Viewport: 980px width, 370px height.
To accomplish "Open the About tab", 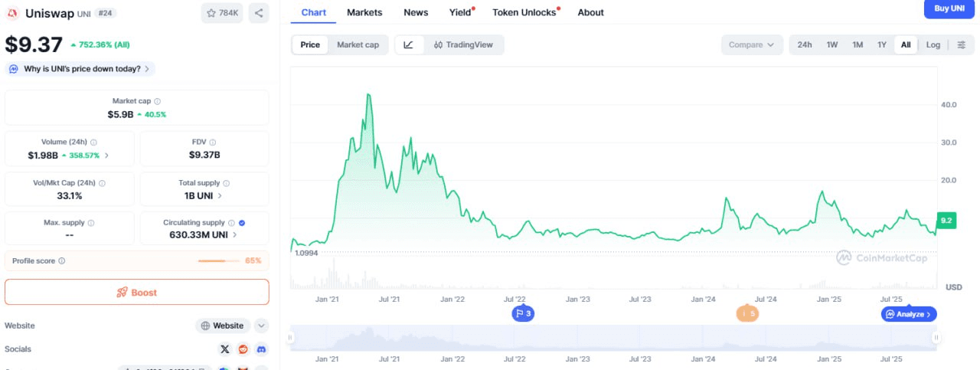I will point(590,12).
